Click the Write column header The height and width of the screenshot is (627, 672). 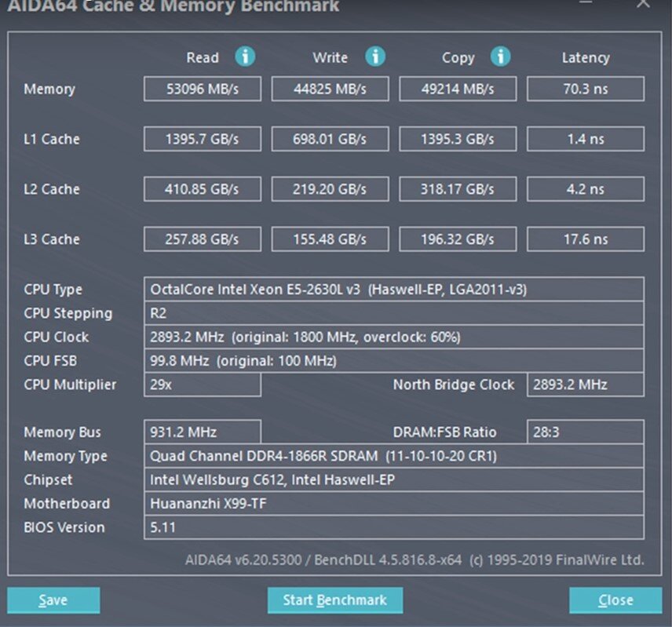coord(330,57)
